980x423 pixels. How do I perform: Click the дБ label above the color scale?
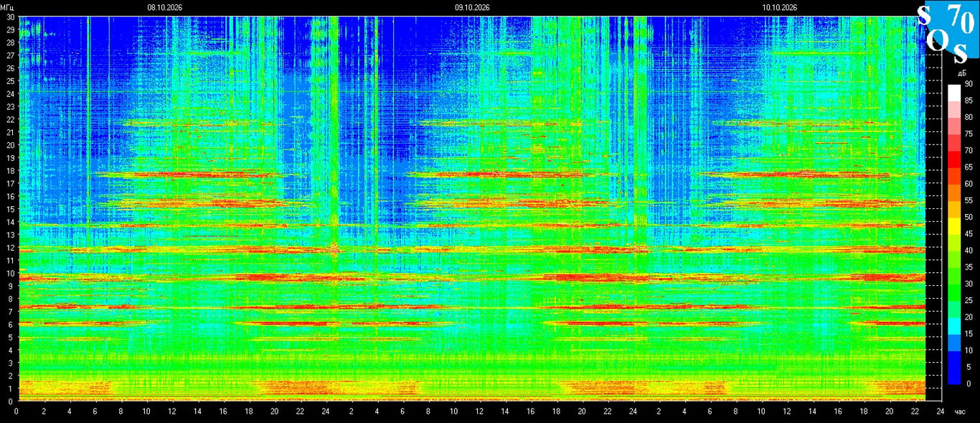click(962, 74)
